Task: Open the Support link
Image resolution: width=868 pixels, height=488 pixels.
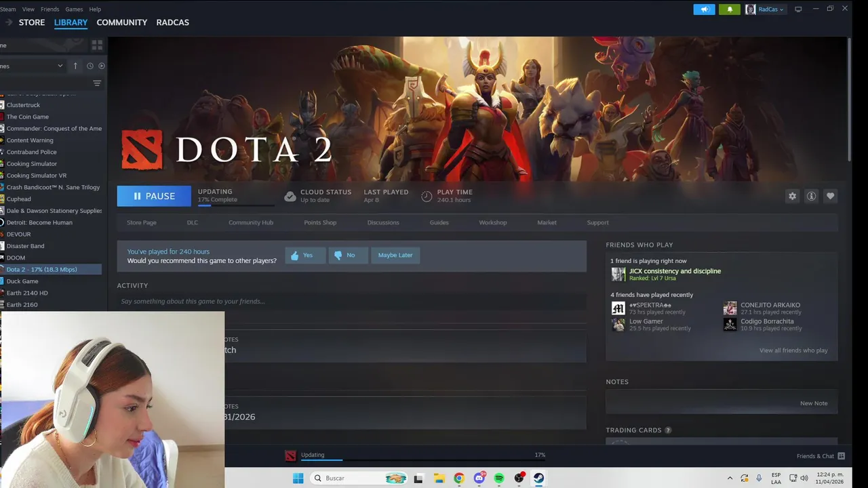Action: [598, 222]
